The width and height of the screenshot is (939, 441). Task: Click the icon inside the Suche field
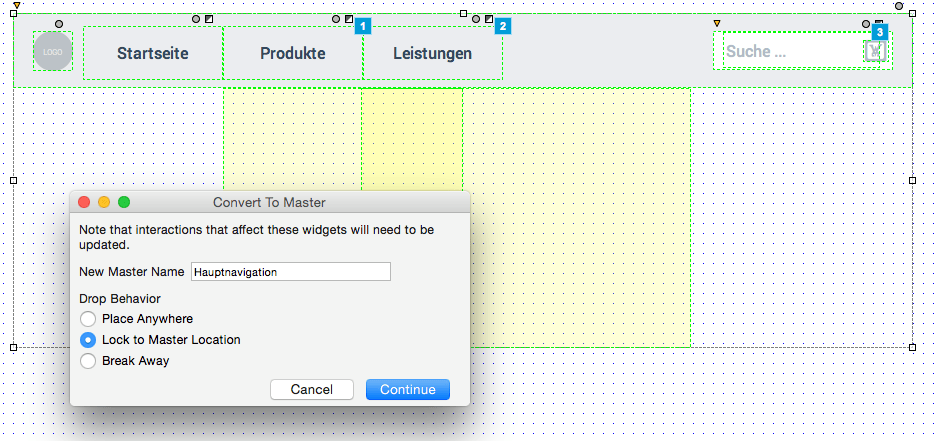tap(876, 51)
